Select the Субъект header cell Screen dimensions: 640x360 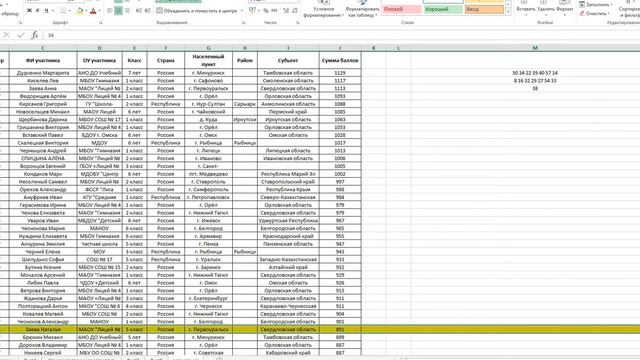click(x=288, y=60)
